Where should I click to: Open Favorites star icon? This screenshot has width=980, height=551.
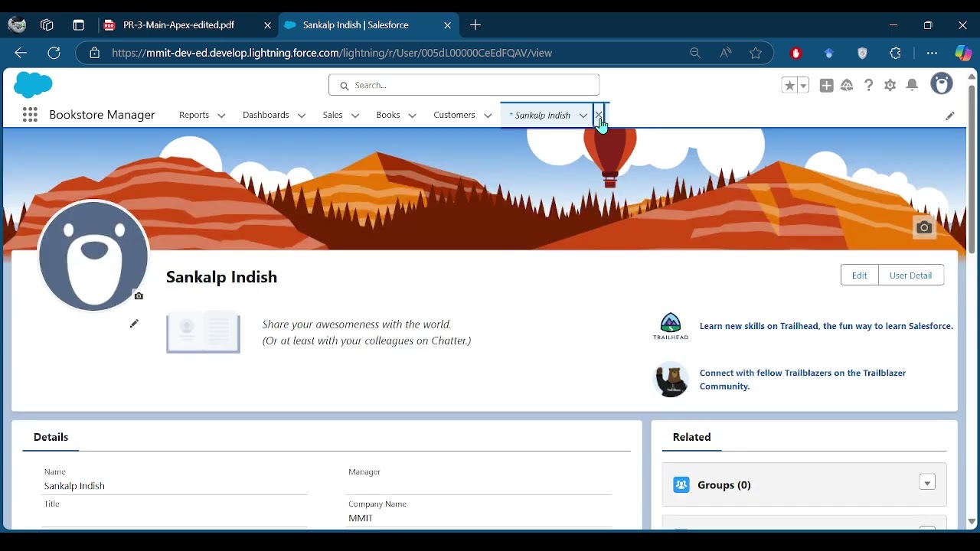[x=789, y=86]
